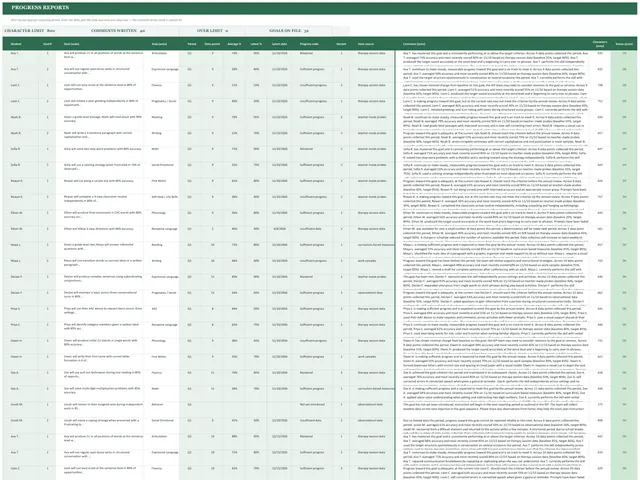640x480 pixels.
Task: Select the OVER LIMIT summary cell
Action: [212, 31]
